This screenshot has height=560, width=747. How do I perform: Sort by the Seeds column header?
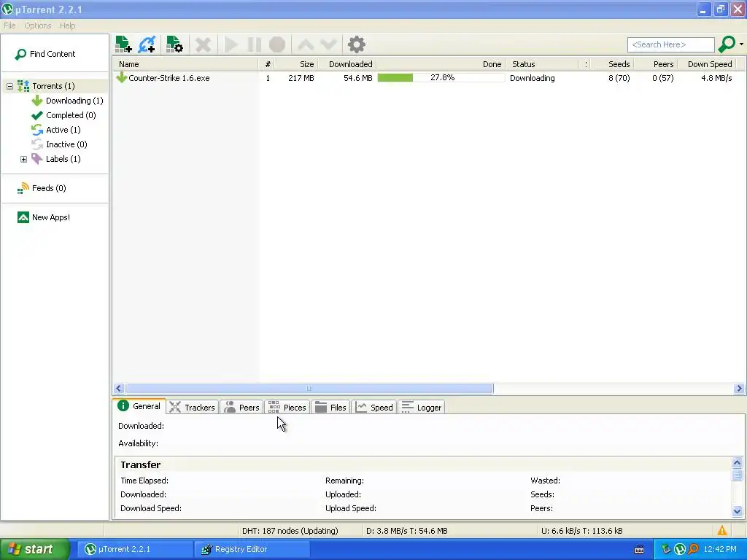(613, 64)
